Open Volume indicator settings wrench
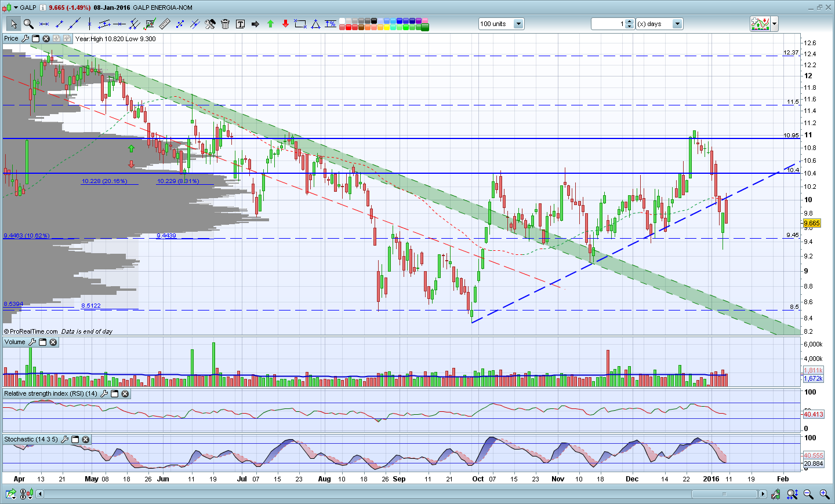835x504 pixels. point(32,342)
